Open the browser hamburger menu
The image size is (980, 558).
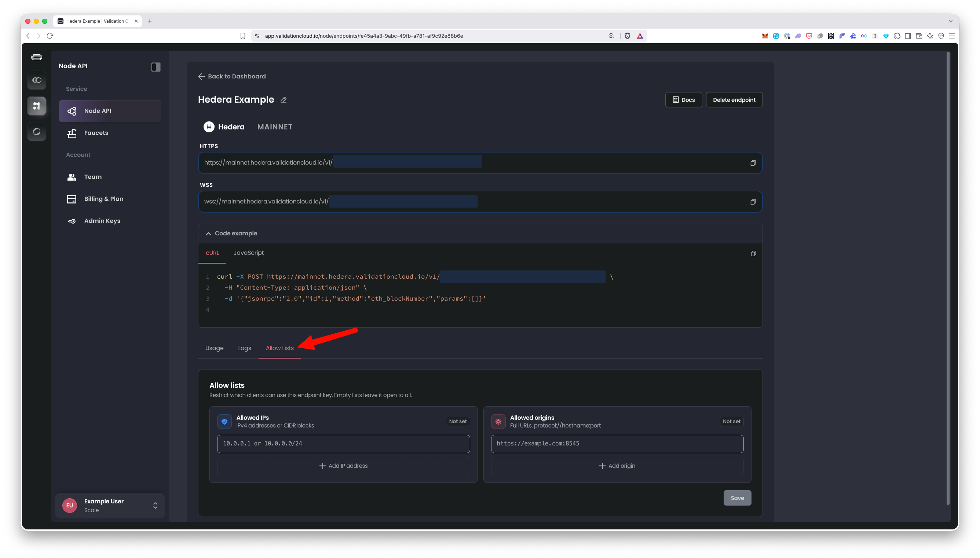click(952, 36)
